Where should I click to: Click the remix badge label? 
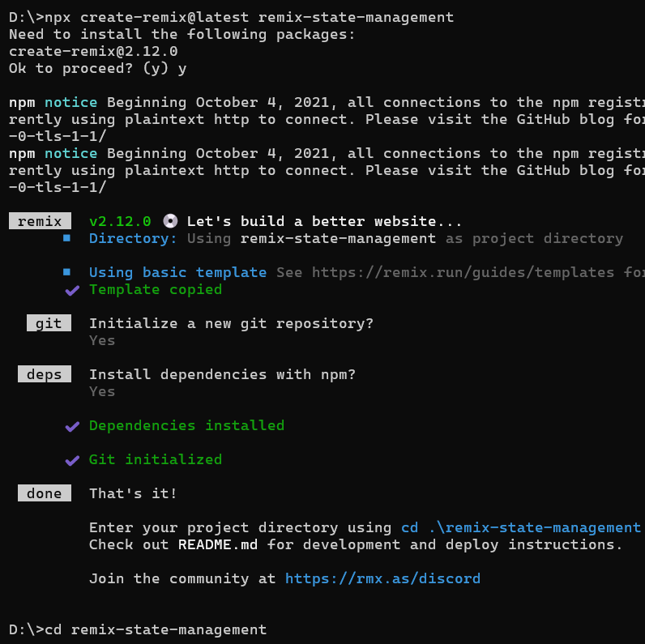(40, 221)
